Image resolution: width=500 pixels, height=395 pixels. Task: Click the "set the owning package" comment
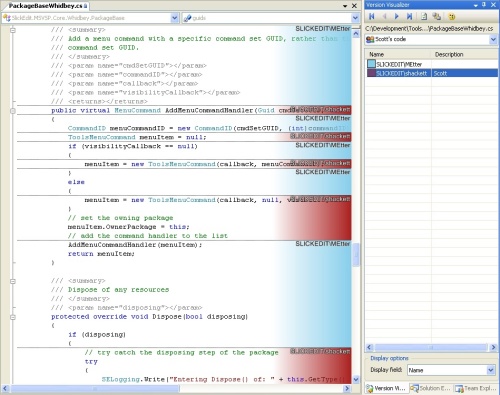(x=120, y=218)
